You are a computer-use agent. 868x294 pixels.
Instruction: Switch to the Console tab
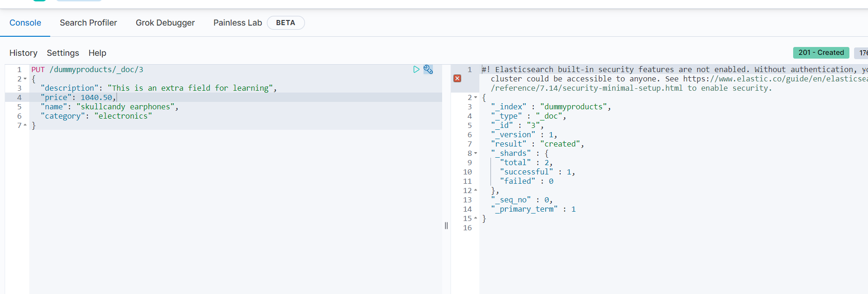[25, 23]
